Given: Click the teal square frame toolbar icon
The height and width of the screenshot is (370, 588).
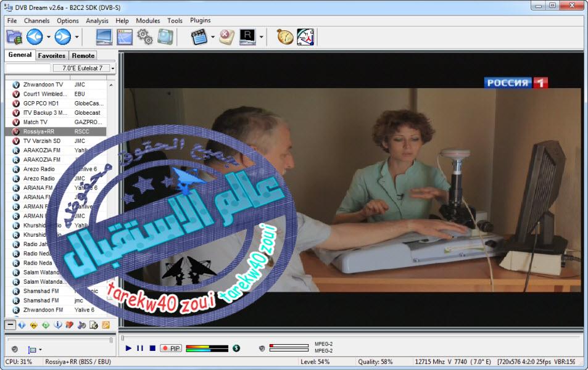Looking at the screenshot, I should [165, 37].
